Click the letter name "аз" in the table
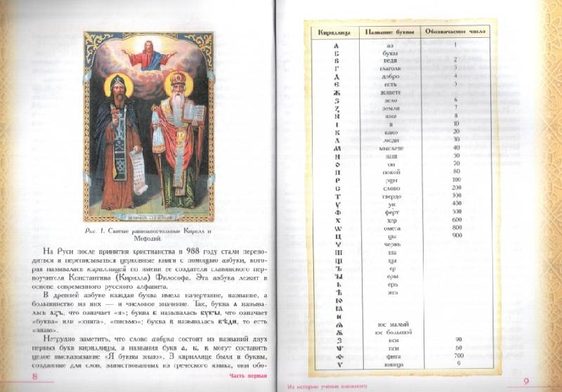The width and height of the screenshot is (562, 392). 391,46
